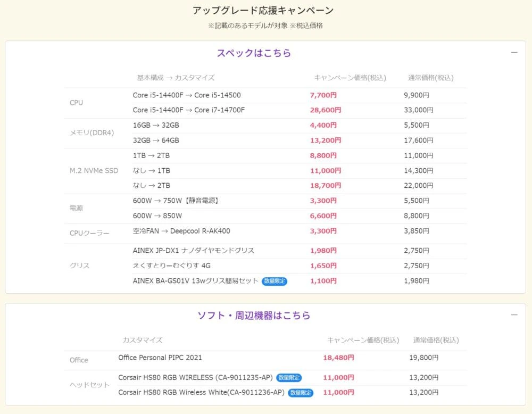Select Core i5-14400F → Core i5-14500 upgrade
Screen dimensions: 532x414
click(187, 96)
